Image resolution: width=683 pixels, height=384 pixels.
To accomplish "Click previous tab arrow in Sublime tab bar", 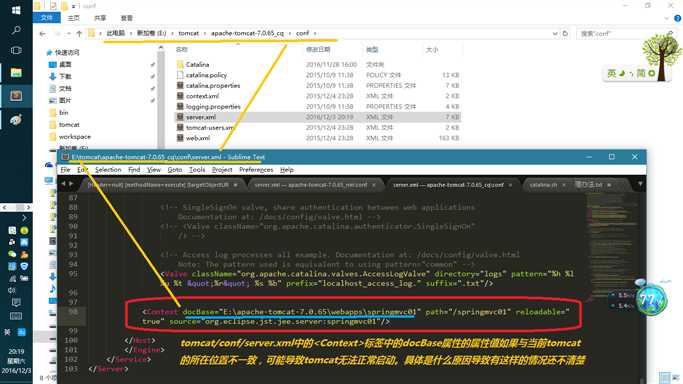I will [x=63, y=184].
